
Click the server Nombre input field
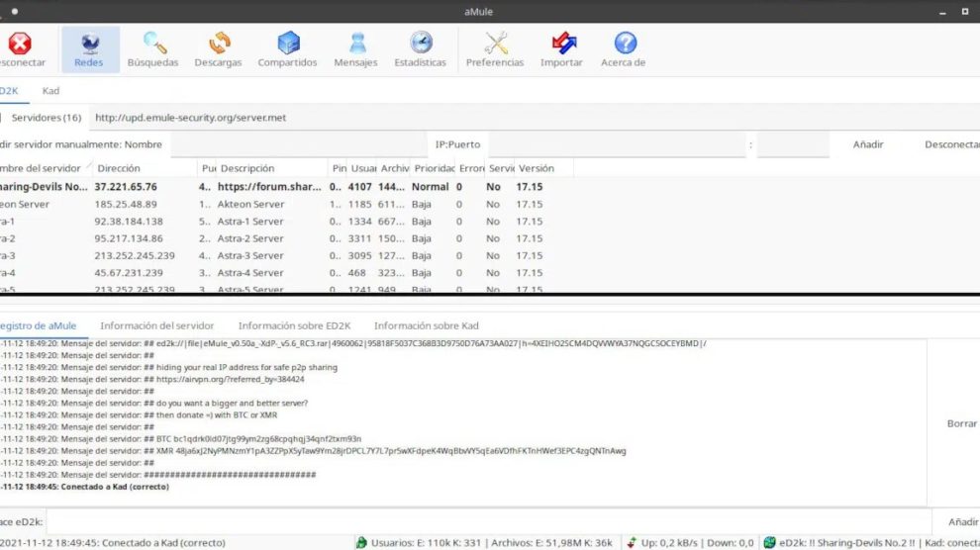click(298, 144)
